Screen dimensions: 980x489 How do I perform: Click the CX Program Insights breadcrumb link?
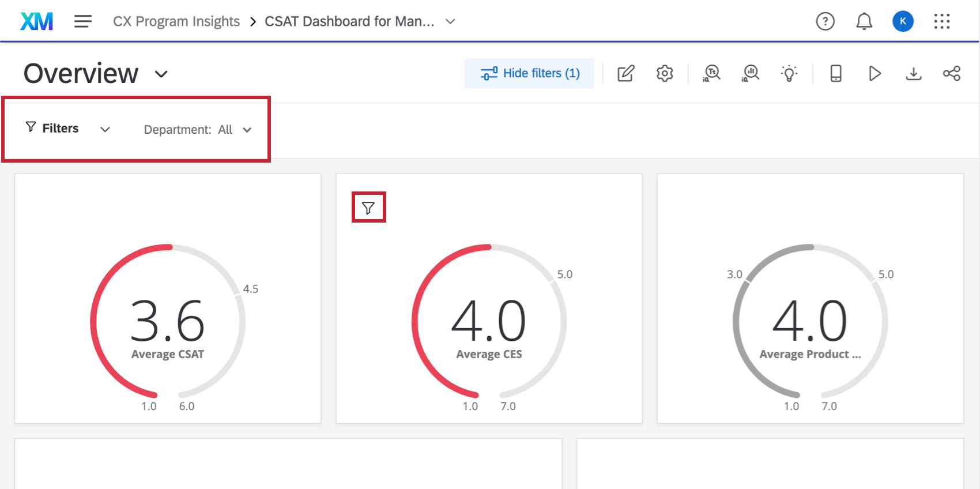click(x=176, y=21)
